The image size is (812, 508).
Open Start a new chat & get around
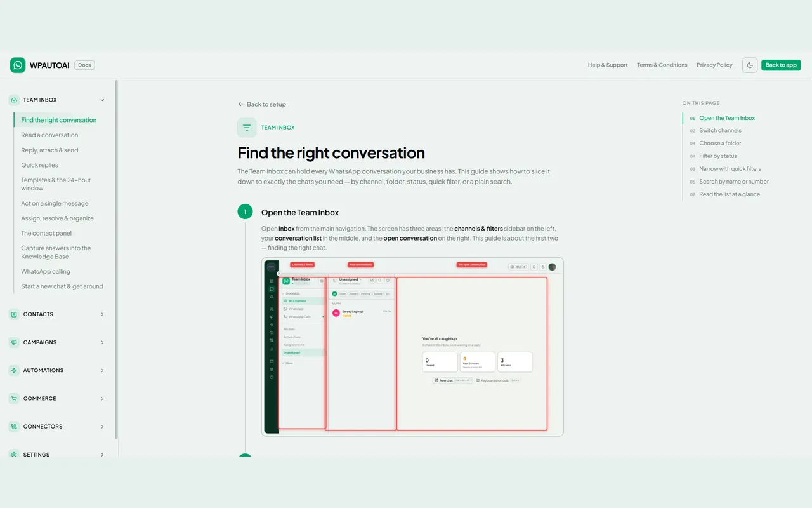[x=62, y=286]
